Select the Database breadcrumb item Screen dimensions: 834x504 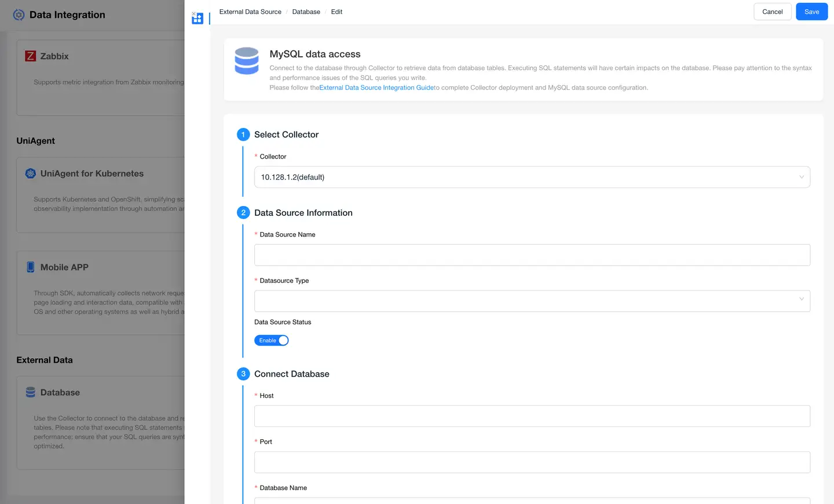306,12
